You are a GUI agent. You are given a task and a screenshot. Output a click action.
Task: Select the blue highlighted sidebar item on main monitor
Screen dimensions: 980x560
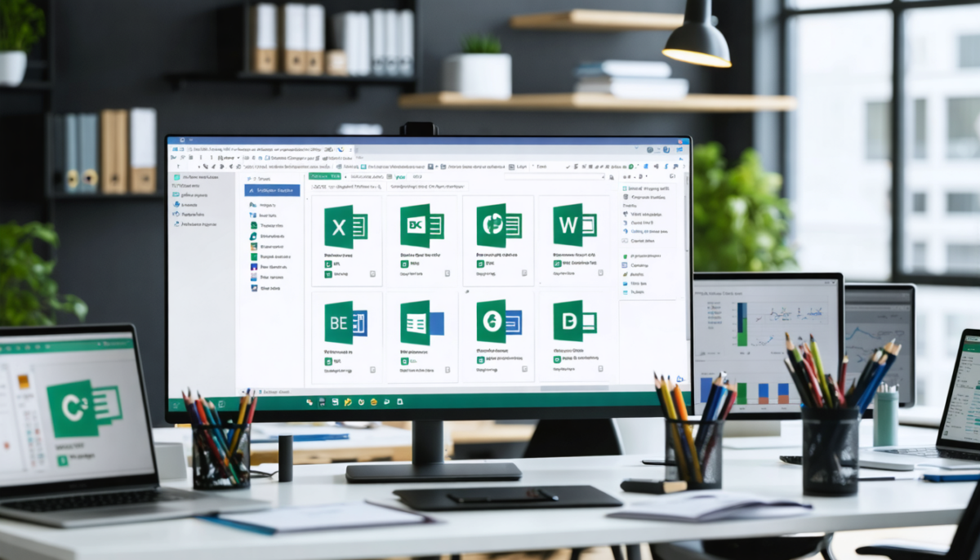pyautogui.click(x=272, y=189)
